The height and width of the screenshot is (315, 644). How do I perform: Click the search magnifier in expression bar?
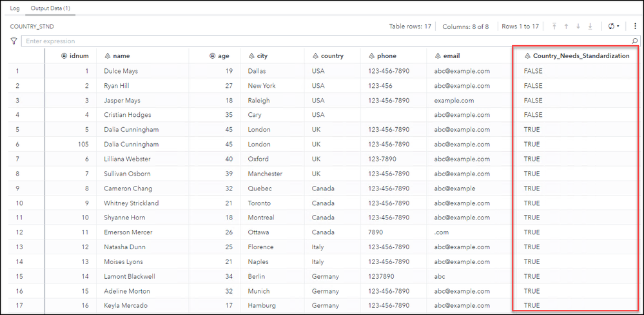coord(635,41)
